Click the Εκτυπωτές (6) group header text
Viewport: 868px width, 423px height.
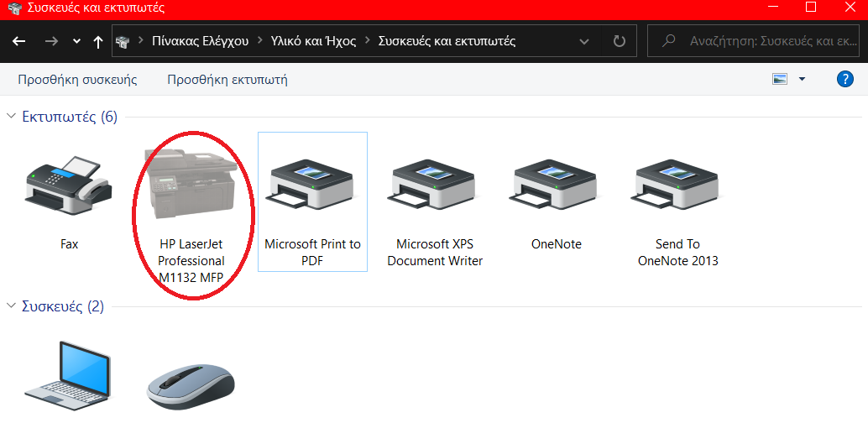tap(70, 117)
